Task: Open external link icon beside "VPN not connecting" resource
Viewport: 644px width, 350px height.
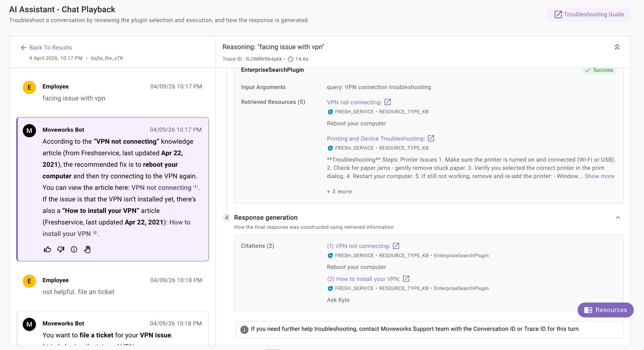Action: 388,102
